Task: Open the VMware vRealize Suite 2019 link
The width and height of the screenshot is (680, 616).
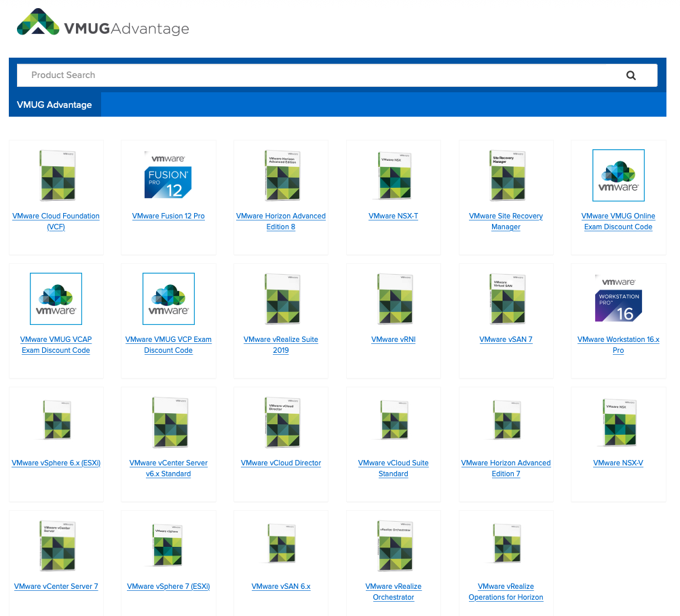Action: pos(280,345)
